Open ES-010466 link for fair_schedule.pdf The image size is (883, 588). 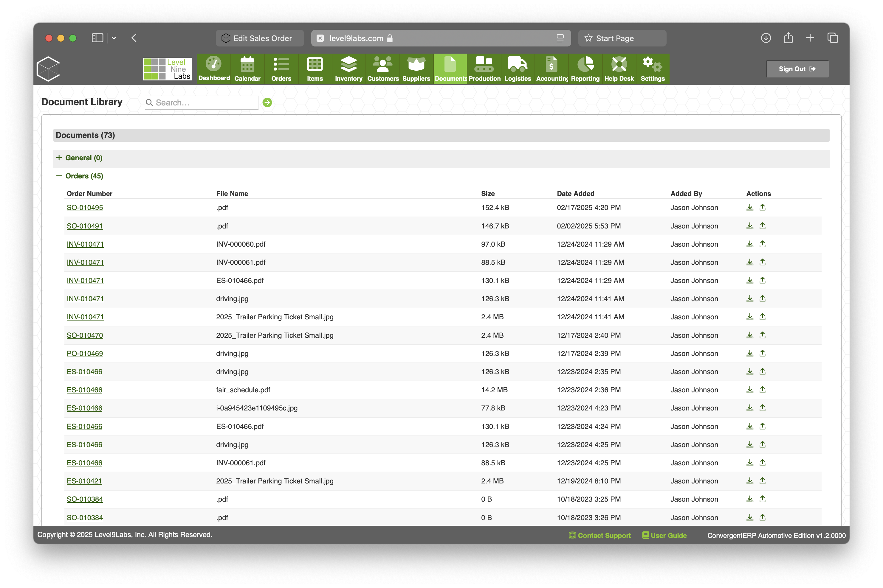[x=84, y=390]
